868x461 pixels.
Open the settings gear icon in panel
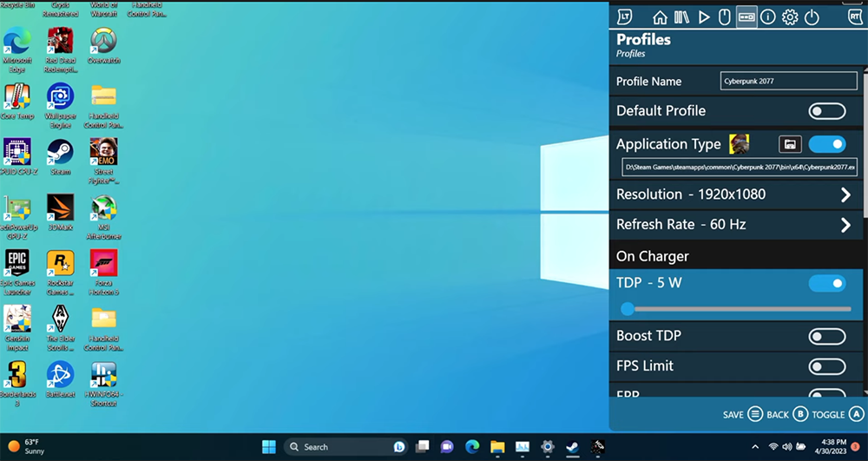[790, 17]
